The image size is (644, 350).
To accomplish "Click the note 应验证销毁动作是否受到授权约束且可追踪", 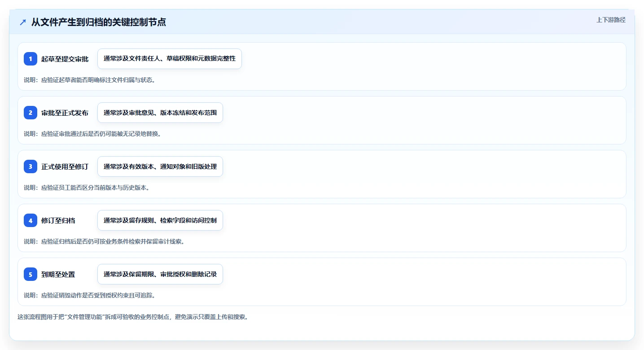I will (x=89, y=295).
